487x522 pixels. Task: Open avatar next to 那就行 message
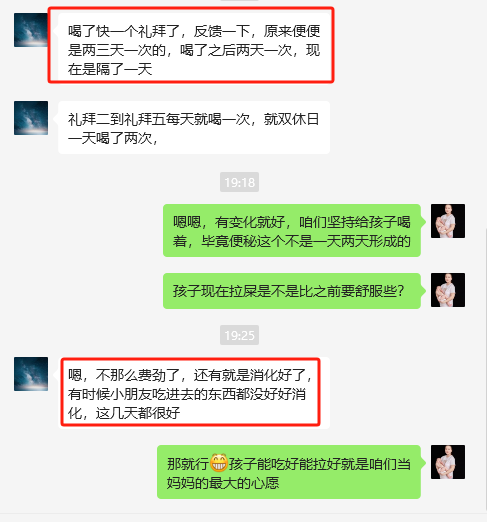click(448, 462)
